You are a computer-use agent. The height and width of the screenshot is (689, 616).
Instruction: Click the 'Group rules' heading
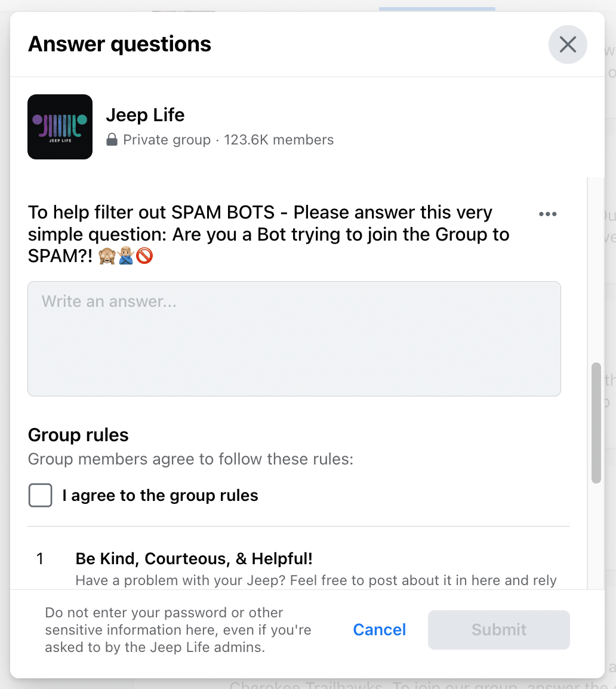tap(78, 435)
